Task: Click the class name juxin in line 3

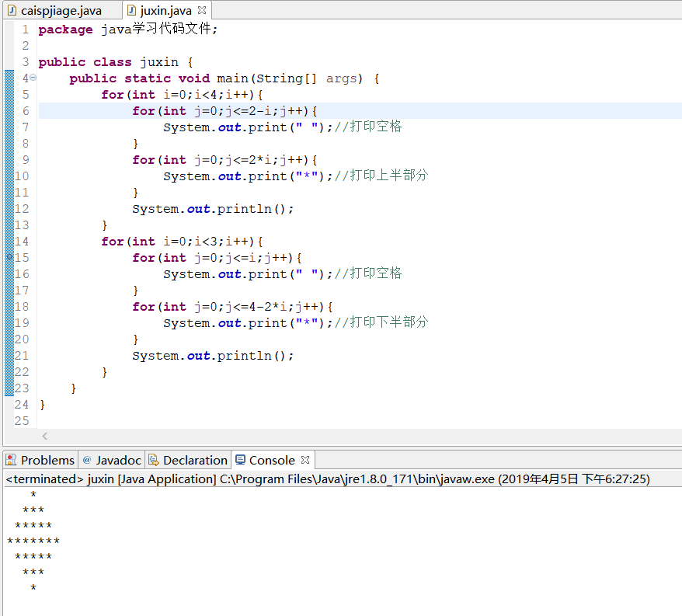Action: 159,62
